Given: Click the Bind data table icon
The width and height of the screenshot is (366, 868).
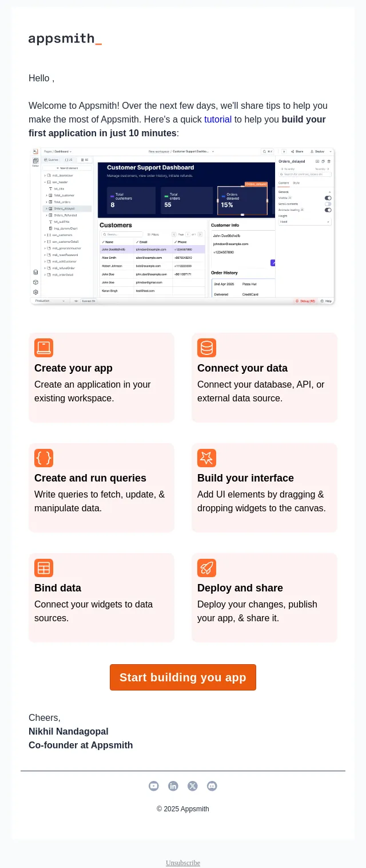Looking at the screenshot, I should coord(43,567).
